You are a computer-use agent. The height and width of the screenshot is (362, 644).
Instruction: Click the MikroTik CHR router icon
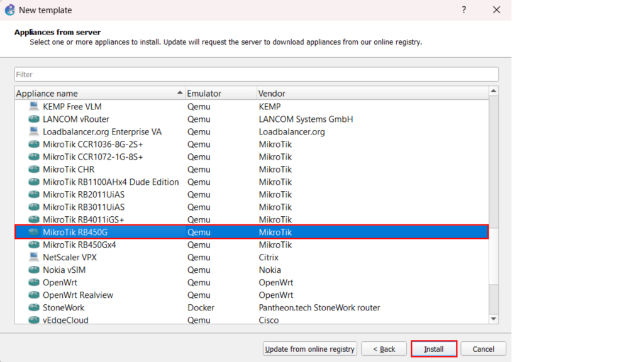(33, 169)
